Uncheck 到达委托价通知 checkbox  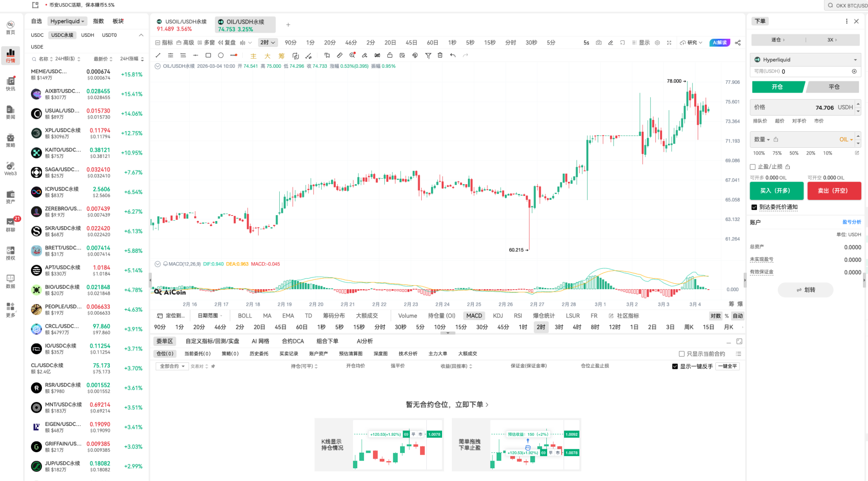point(754,207)
